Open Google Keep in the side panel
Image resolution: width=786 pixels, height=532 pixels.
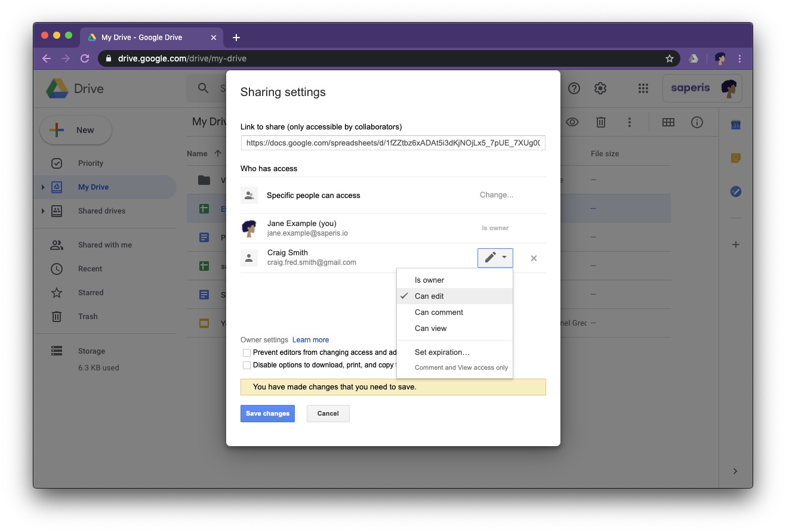735,158
